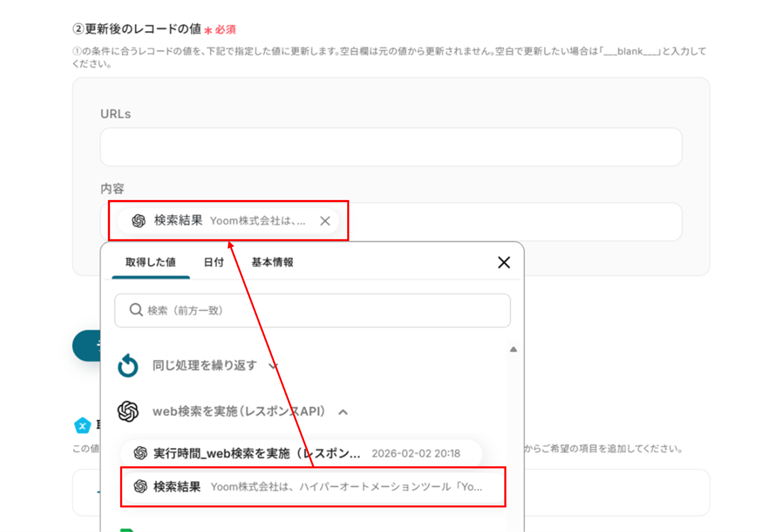Select the 取得した値 tab
767x532 pixels.
tap(151, 262)
